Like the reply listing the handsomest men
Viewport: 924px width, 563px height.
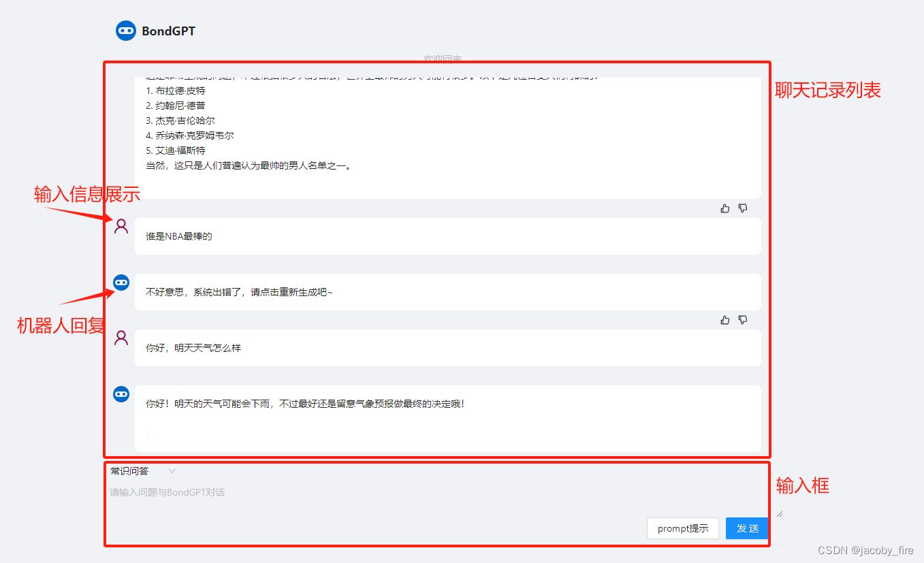point(725,208)
